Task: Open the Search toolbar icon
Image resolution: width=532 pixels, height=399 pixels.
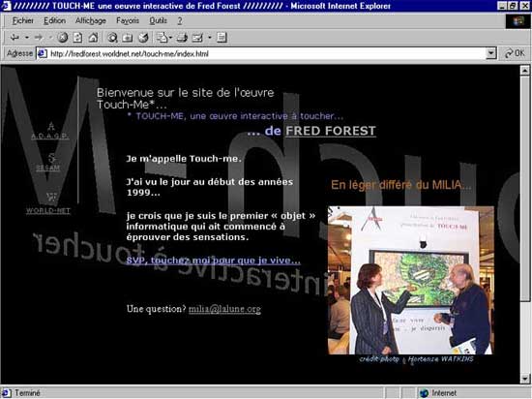Action: tap(112, 38)
